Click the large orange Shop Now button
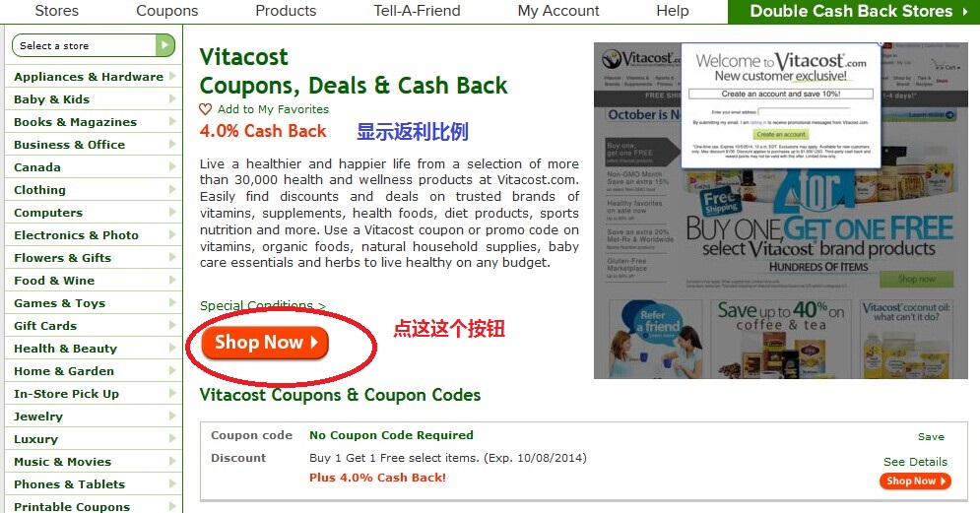This screenshot has width=980, height=513. 265,343
